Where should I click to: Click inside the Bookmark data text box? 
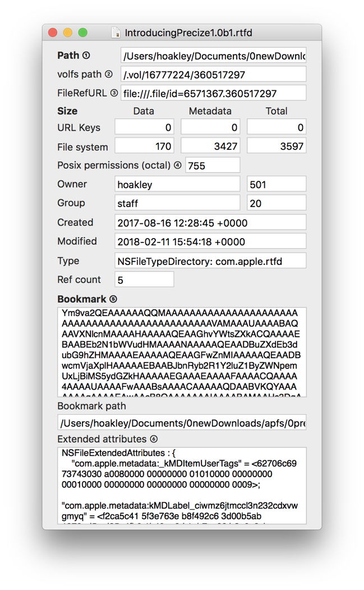point(182,352)
